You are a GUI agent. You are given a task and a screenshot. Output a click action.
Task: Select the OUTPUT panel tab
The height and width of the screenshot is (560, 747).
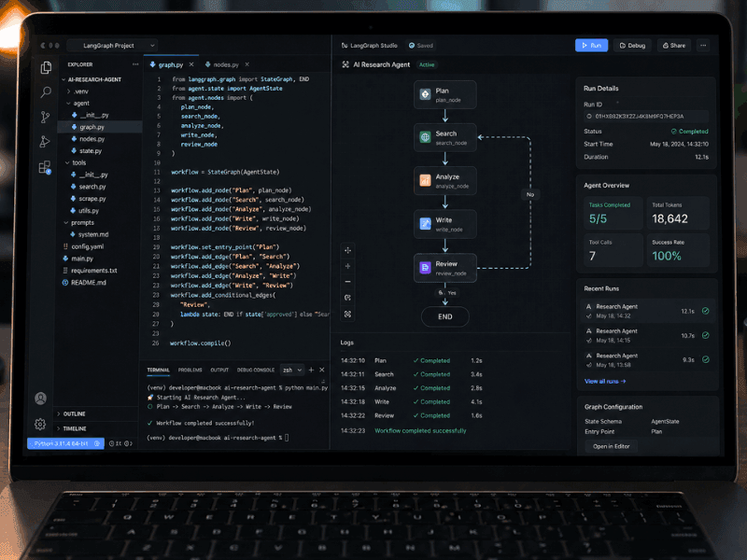coord(219,370)
